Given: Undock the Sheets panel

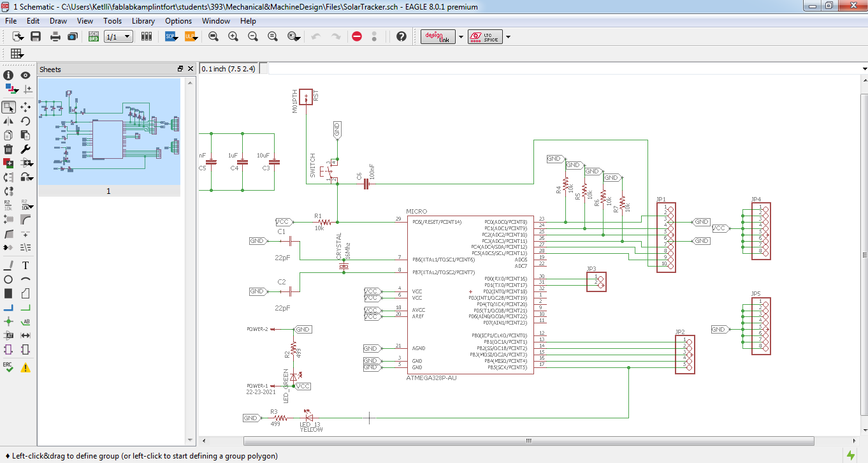Looking at the screenshot, I should coord(180,69).
